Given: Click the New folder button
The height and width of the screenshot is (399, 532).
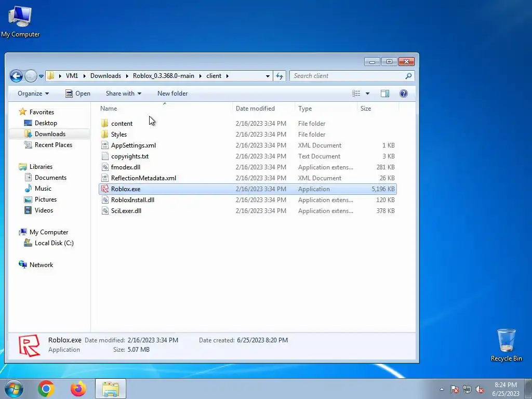Looking at the screenshot, I should coord(172,94).
